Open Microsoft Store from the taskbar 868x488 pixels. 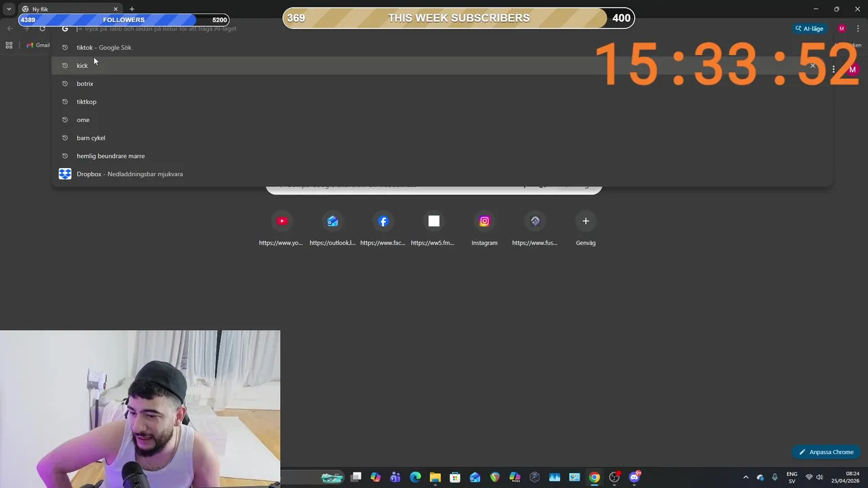click(455, 477)
